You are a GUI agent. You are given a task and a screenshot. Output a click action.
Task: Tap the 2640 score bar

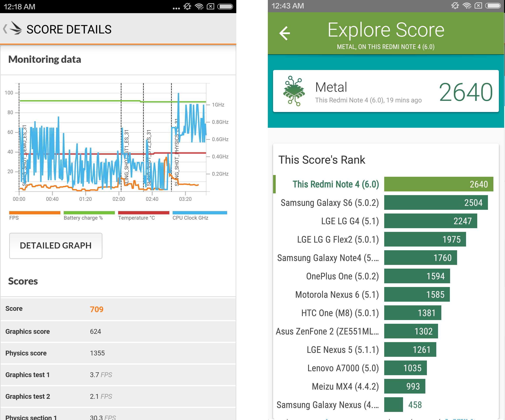tap(439, 184)
